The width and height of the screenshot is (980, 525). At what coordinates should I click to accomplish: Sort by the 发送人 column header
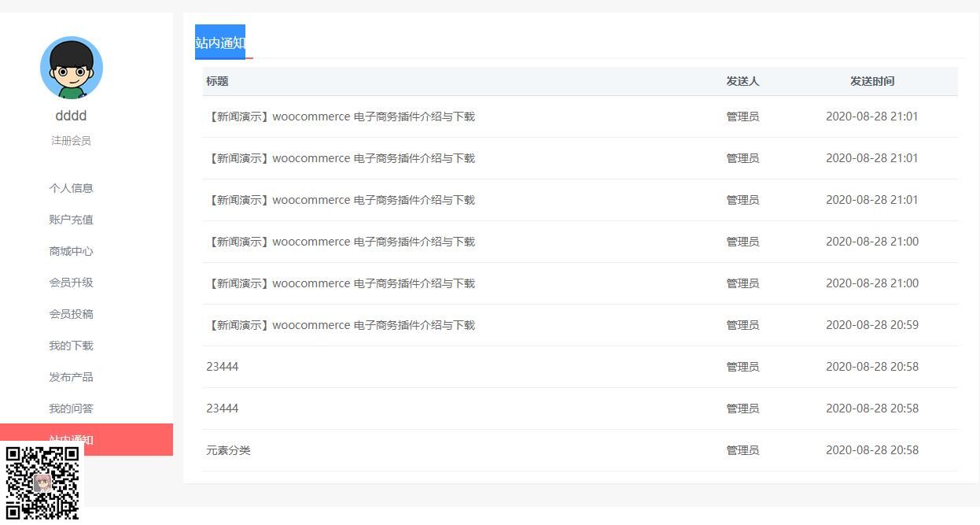click(x=742, y=81)
